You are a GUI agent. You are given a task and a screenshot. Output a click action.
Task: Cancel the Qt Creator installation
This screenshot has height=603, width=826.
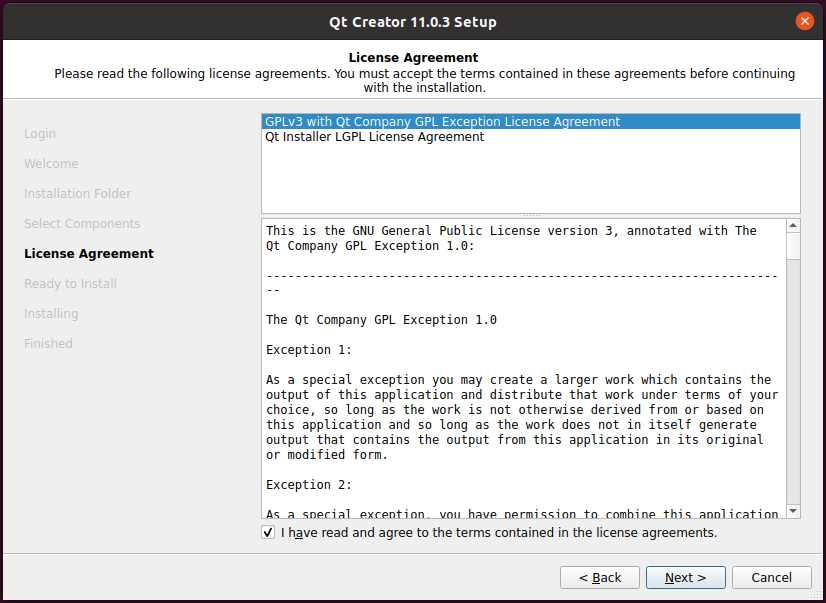click(771, 578)
